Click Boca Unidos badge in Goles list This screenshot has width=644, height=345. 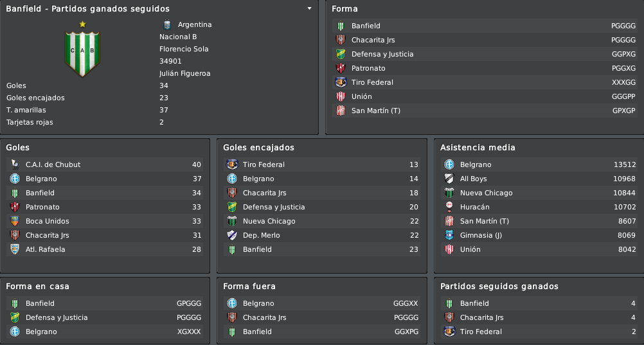coord(15,221)
